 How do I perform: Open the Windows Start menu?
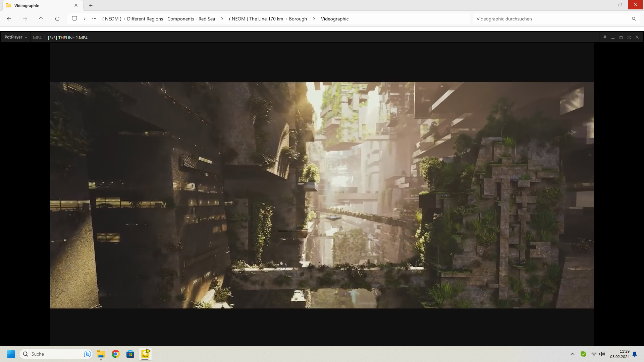(x=11, y=354)
